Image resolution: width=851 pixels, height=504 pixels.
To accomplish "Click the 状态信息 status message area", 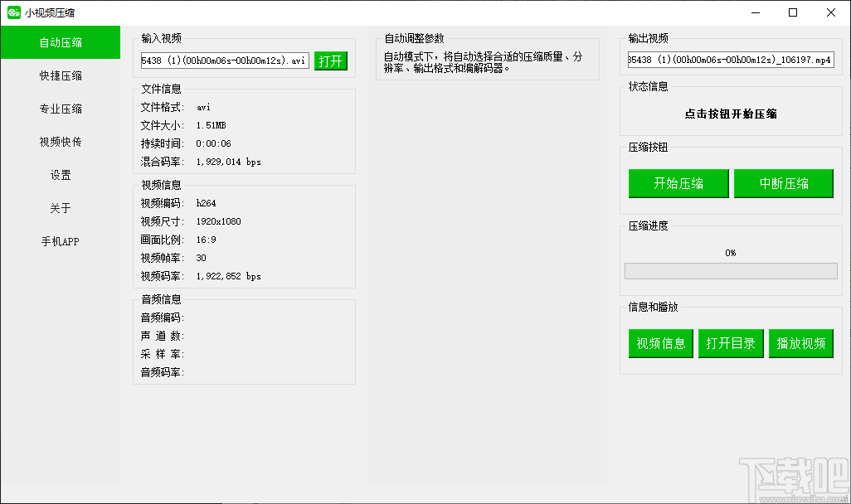I will pyautogui.click(x=730, y=114).
